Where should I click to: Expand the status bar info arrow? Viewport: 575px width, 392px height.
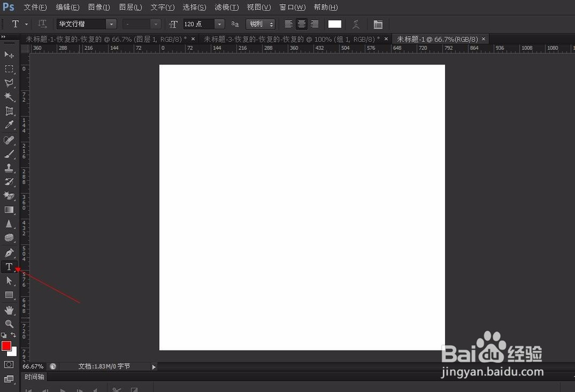click(x=154, y=367)
